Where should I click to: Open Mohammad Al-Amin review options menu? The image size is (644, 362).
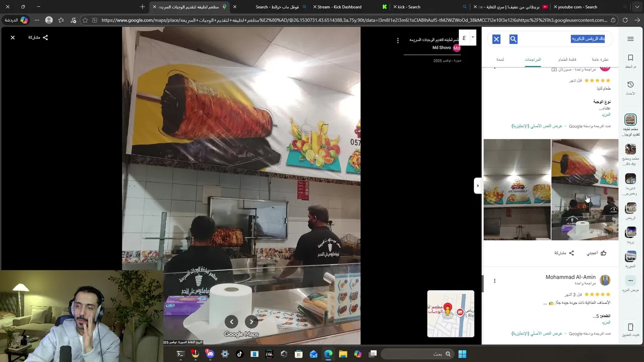click(495, 281)
